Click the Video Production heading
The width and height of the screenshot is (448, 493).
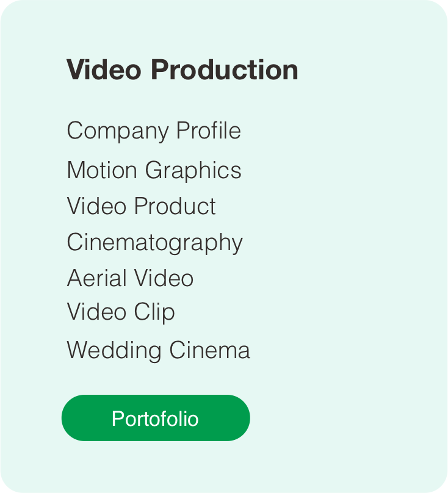tap(182, 70)
